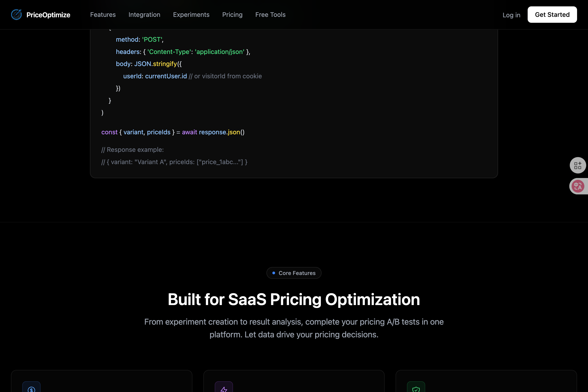
Task: Open the Integration nav item
Action: click(144, 15)
